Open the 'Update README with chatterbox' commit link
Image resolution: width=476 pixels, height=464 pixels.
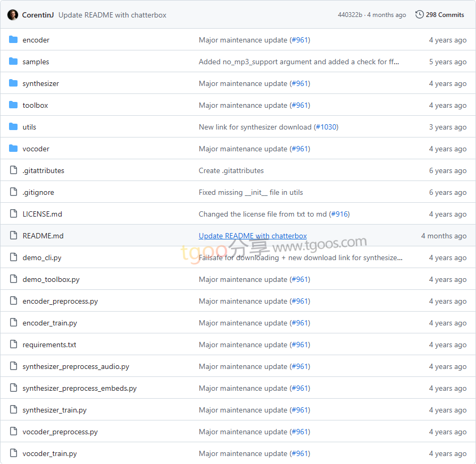coord(252,236)
